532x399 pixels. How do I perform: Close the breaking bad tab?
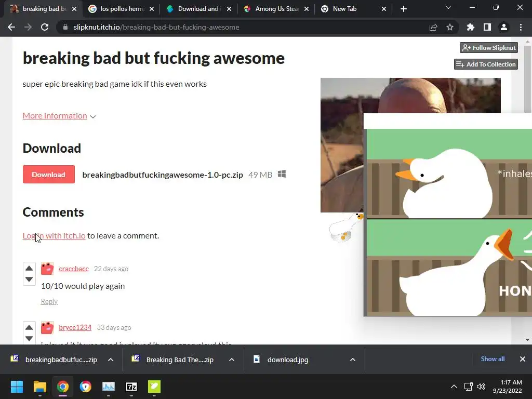(x=74, y=9)
